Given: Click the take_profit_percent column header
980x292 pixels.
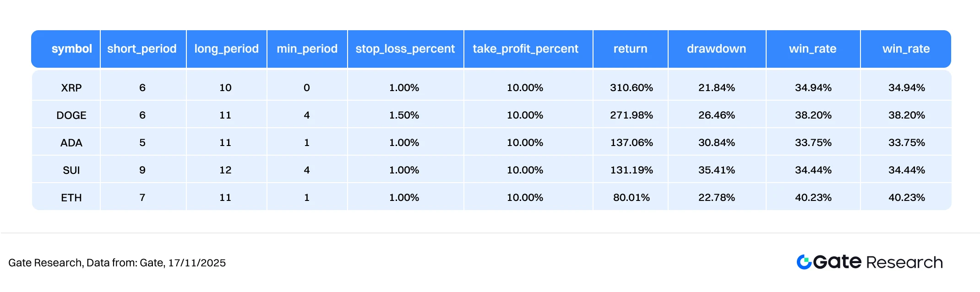Looking at the screenshot, I should (x=525, y=49).
